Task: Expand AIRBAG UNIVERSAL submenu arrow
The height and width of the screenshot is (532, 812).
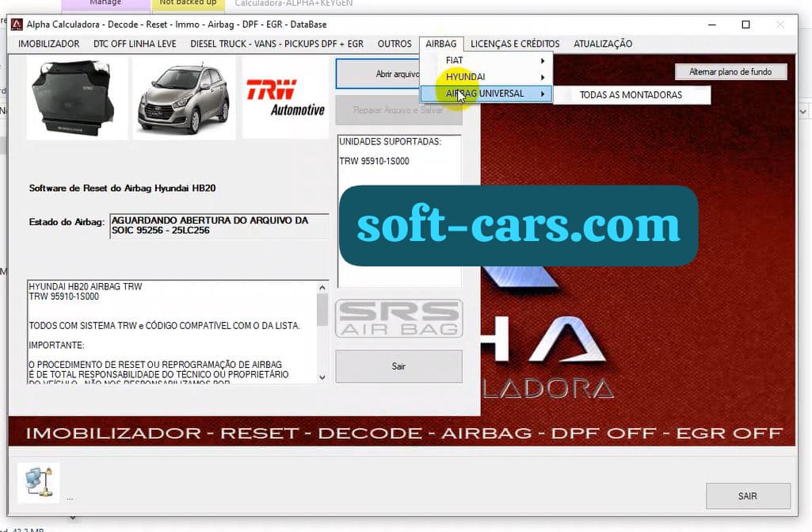Action: pyautogui.click(x=542, y=94)
